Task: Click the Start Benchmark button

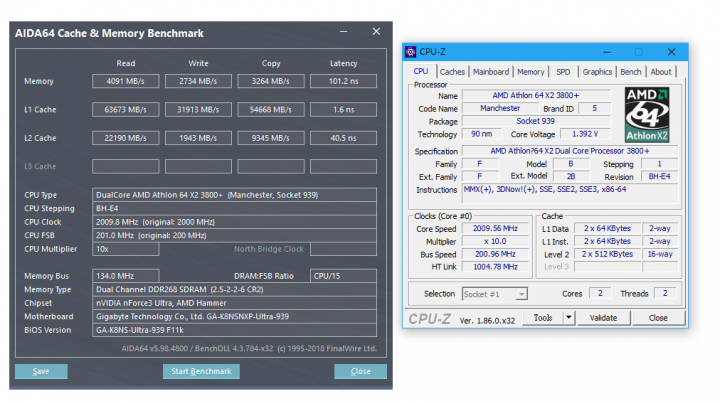Action: (x=201, y=371)
